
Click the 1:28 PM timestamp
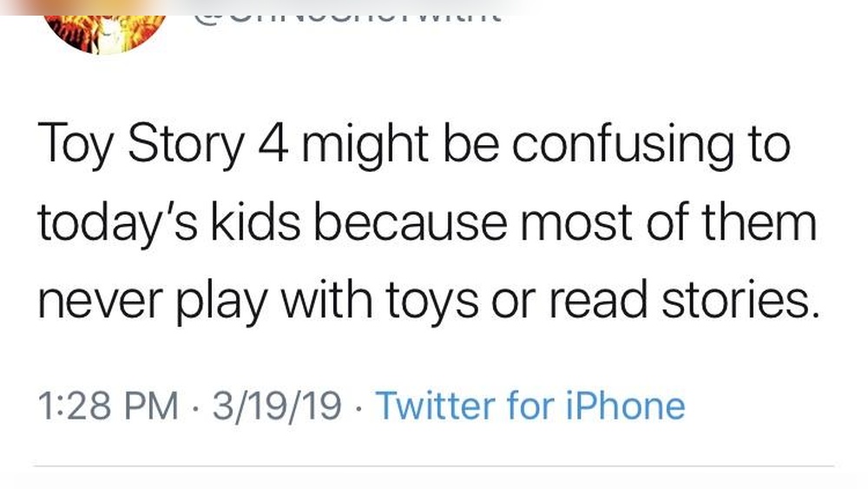108,406
